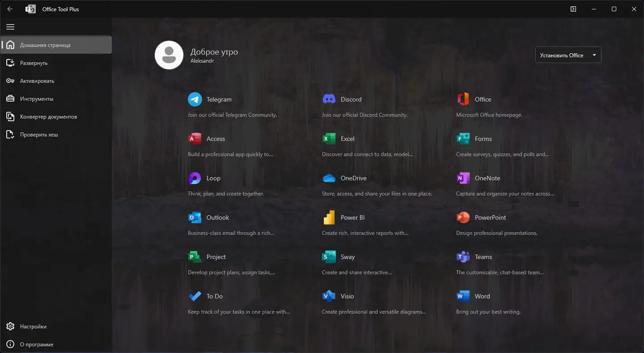The height and width of the screenshot is (353, 644).
Task: Select the Forms app icon
Action: [x=463, y=139]
